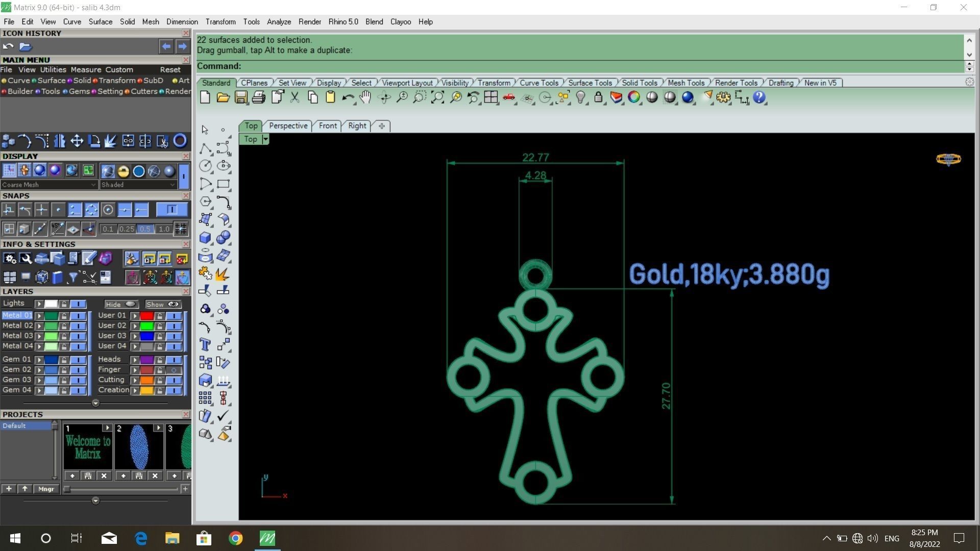Open the Welcome to Matrix project thumbnail

click(x=88, y=447)
